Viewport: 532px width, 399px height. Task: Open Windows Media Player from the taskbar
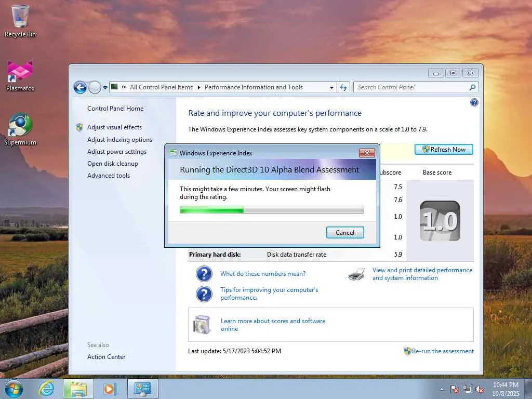109,389
